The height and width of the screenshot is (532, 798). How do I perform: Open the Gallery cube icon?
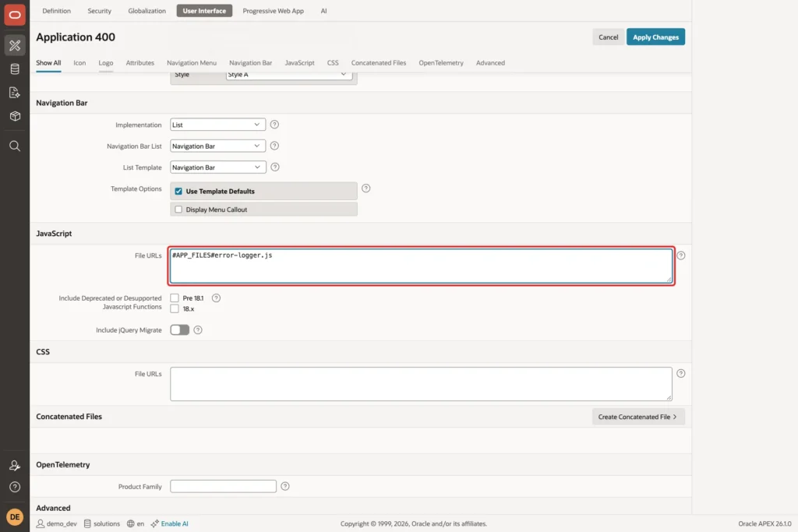tap(15, 116)
